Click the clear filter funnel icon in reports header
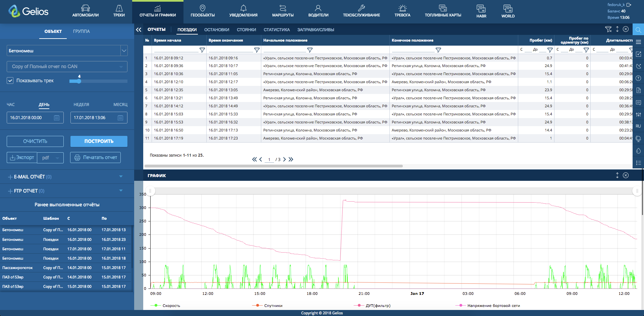The width and height of the screenshot is (644, 316). pyautogui.click(x=608, y=29)
